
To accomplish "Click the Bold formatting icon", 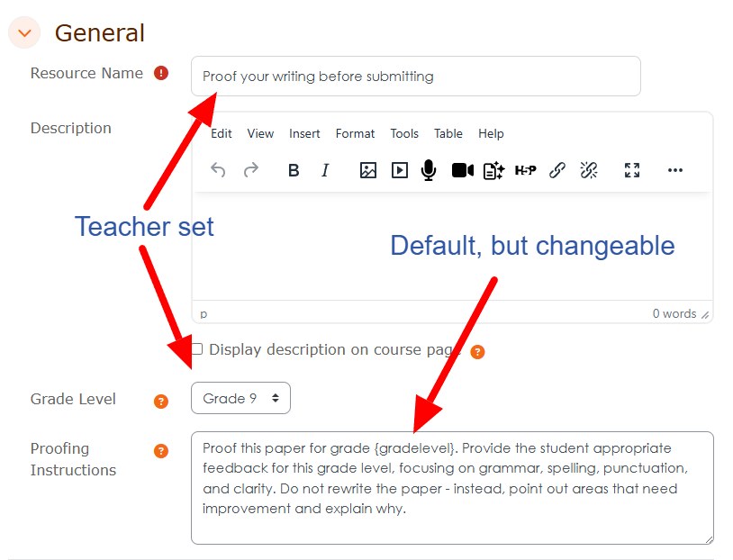I will click(294, 170).
